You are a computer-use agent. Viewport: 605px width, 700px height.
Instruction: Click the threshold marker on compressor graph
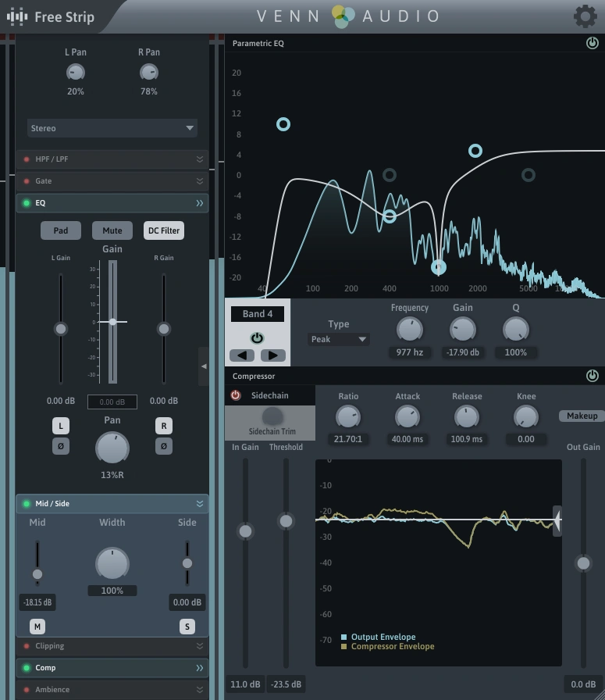point(557,520)
